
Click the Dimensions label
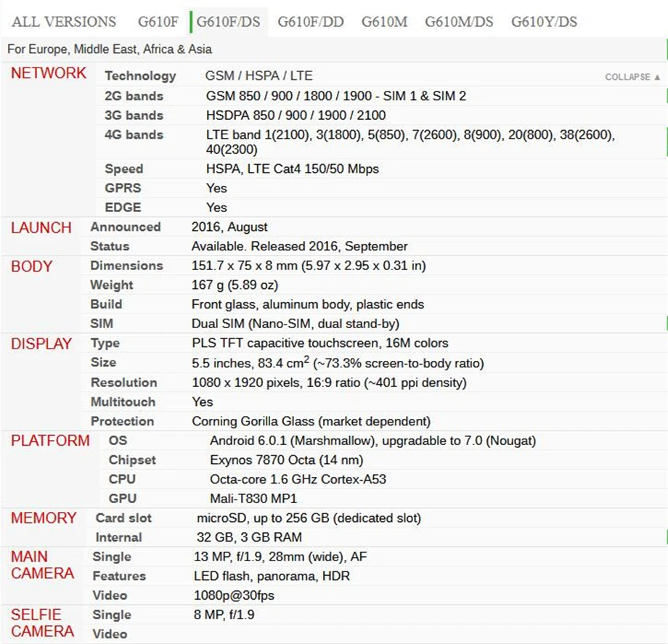coord(127,265)
